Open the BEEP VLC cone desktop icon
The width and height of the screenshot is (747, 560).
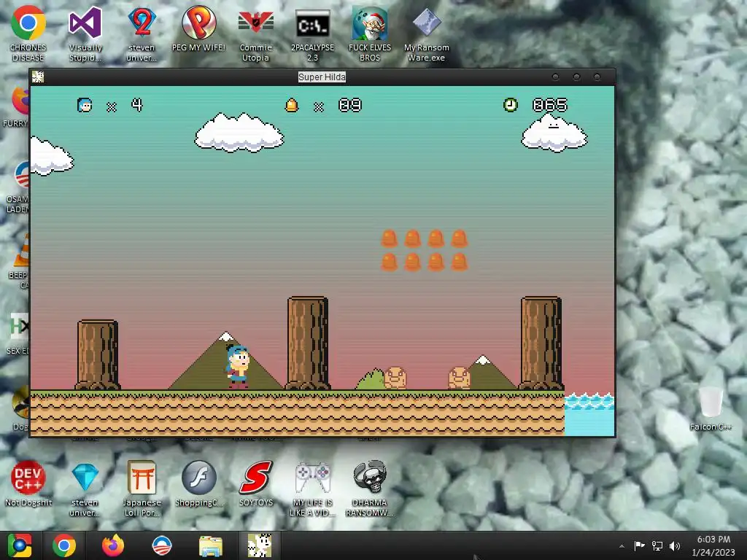click(x=20, y=261)
